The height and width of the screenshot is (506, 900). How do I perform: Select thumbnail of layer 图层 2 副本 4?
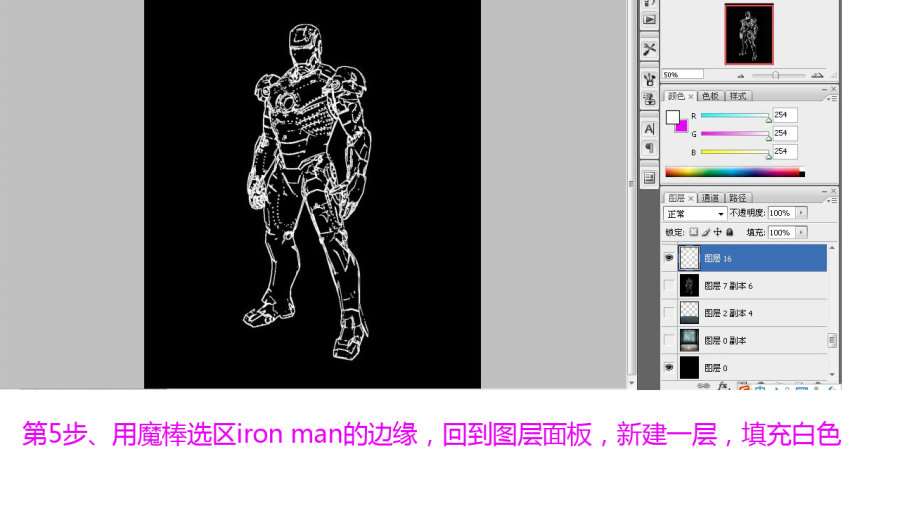tap(689, 313)
